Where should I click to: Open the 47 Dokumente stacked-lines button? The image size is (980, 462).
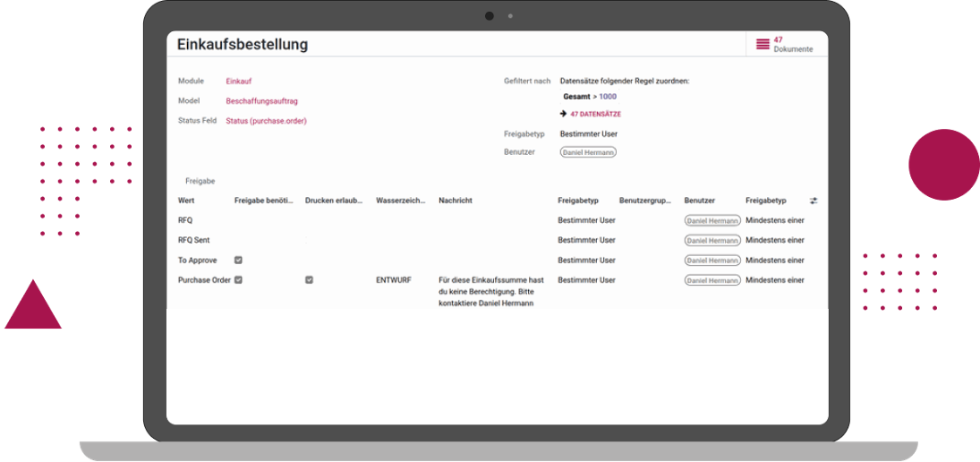click(x=763, y=44)
